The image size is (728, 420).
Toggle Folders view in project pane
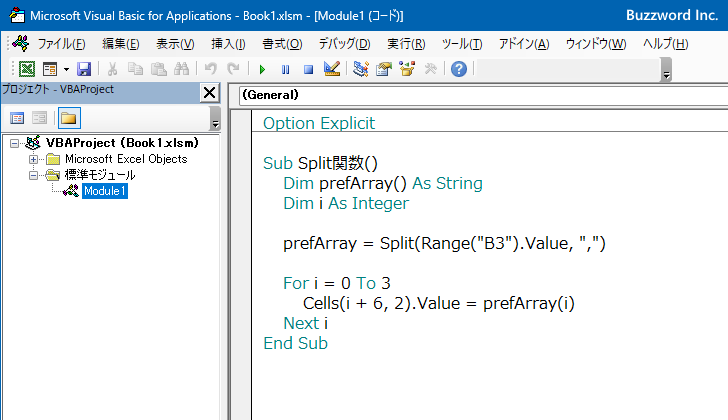pyautogui.click(x=69, y=118)
